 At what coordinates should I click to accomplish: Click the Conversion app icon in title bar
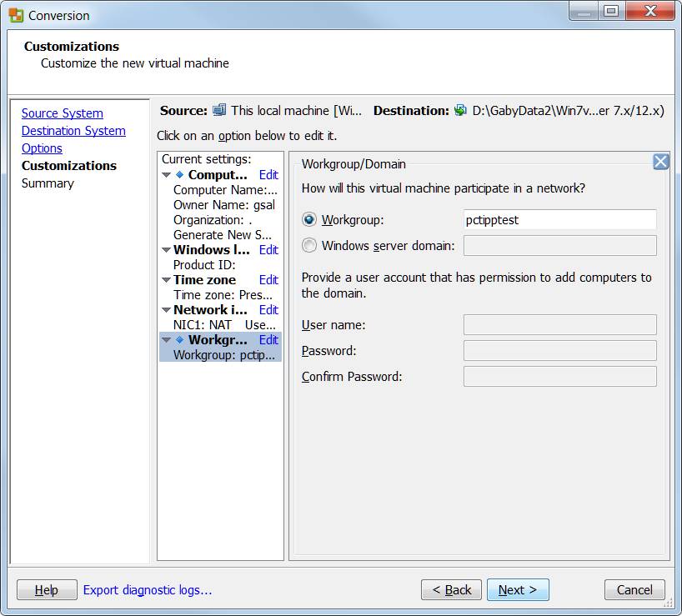tap(16, 15)
